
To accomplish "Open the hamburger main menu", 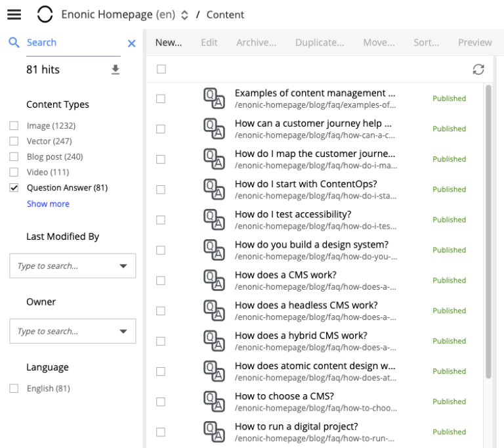I will click(x=14, y=14).
